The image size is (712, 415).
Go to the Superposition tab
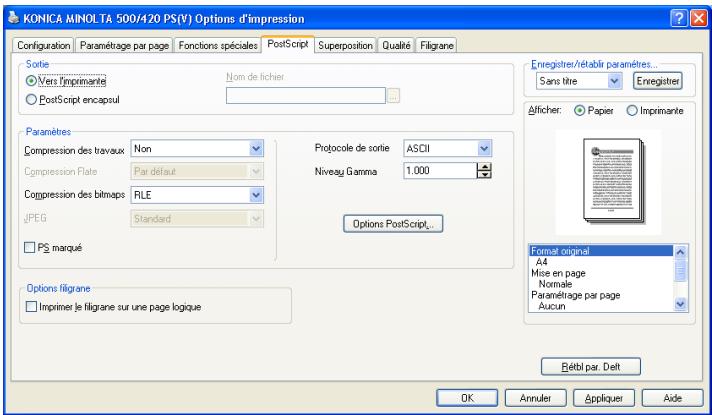click(346, 45)
